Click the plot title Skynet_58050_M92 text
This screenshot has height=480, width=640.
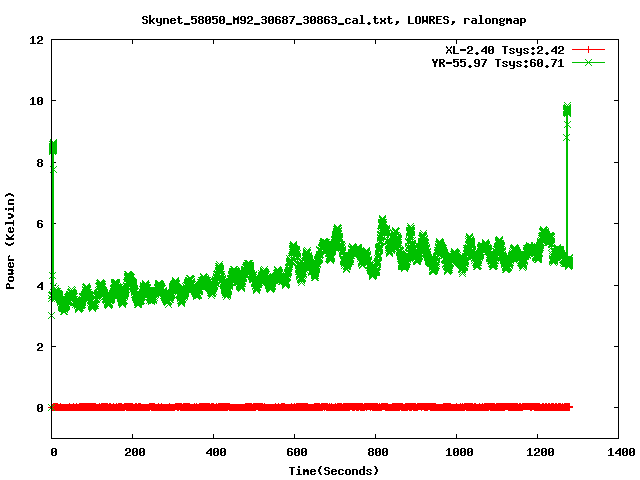pos(334,20)
